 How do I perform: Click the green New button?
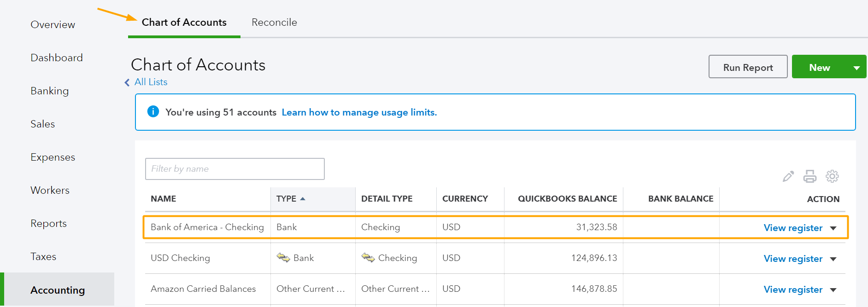820,68
